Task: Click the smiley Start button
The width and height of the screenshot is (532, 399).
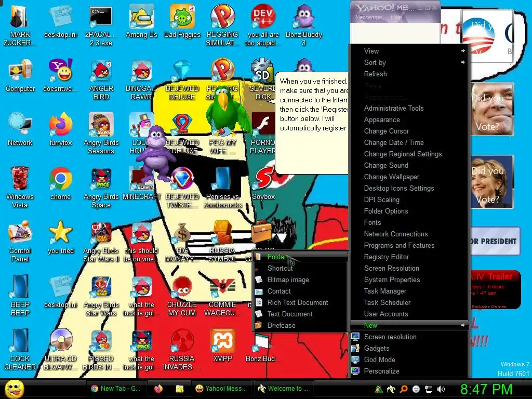Action: click(x=15, y=389)
